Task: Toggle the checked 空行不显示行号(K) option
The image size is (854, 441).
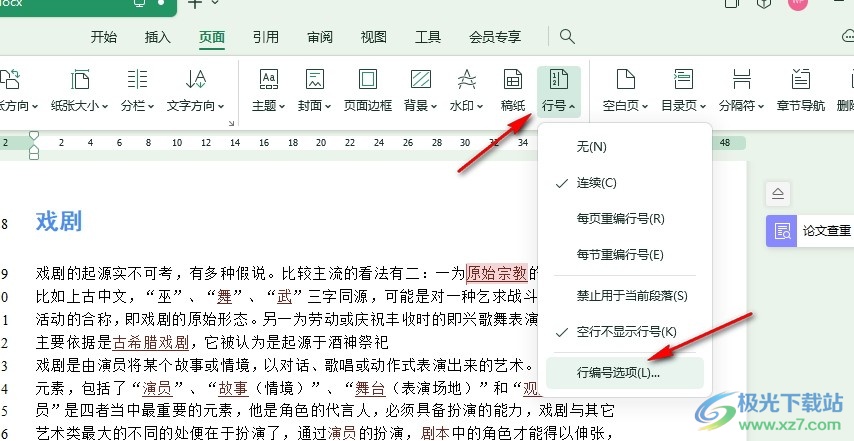Action: pos(625,332)
